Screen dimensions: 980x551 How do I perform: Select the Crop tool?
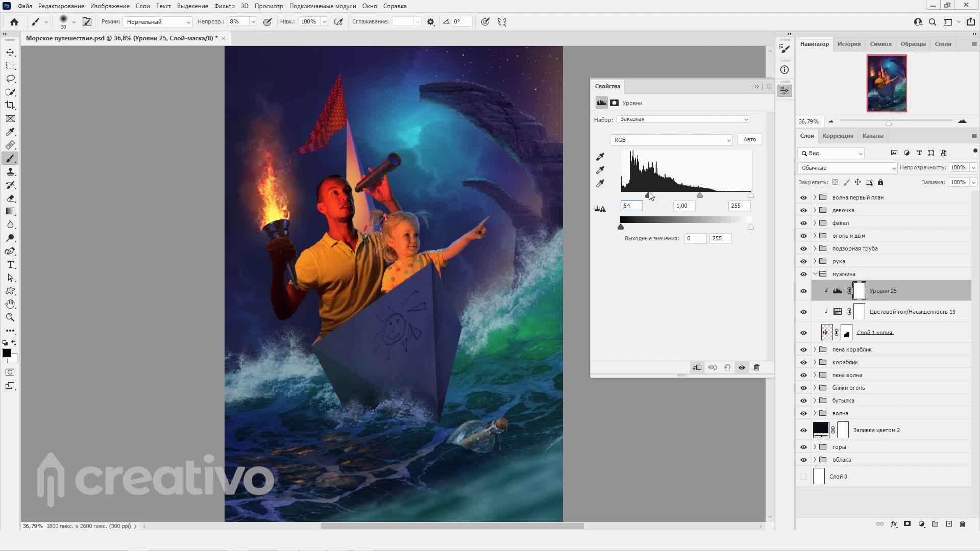(x=10, y=105)
